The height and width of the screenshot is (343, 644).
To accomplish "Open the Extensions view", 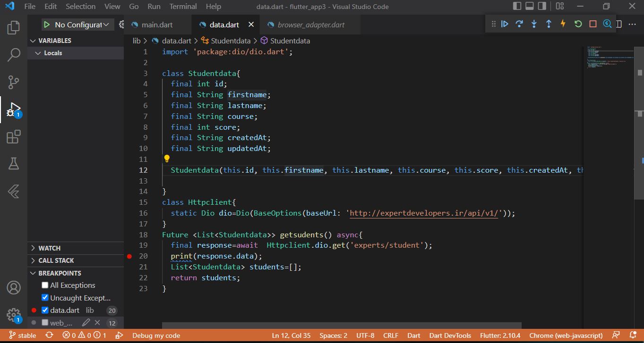I will coord(14,137).
